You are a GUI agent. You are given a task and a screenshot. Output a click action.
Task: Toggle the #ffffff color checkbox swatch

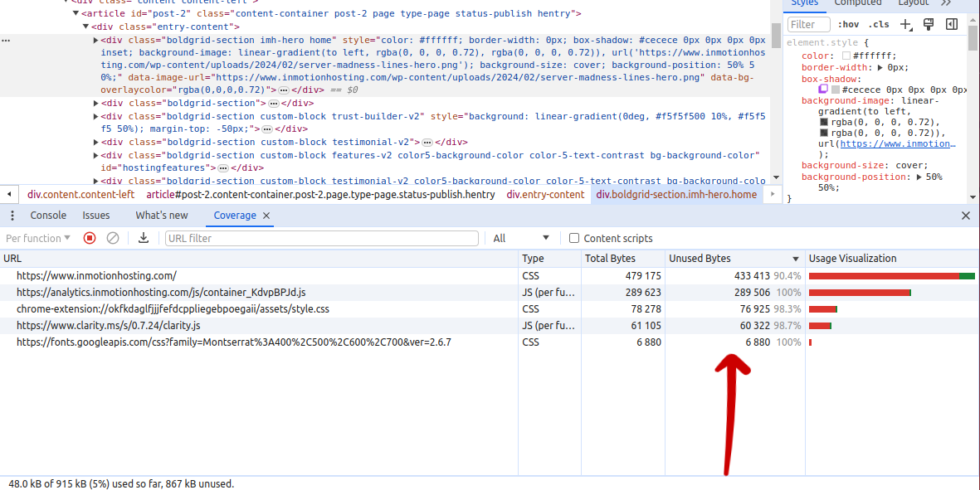(x=846, y=56)
